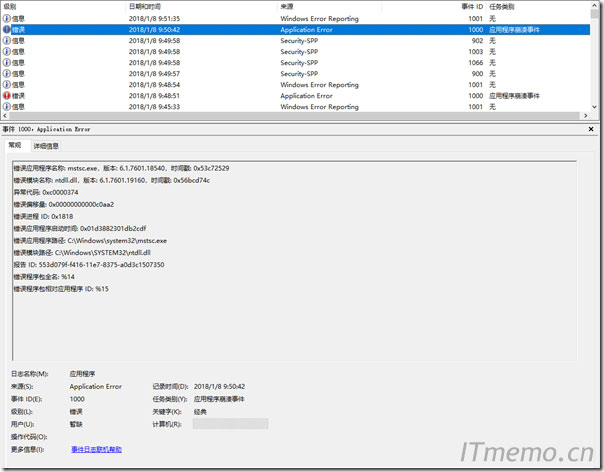Click the Application Error source value in details
Viewport: 604px width, 472px height.
(x=96, y=386)
